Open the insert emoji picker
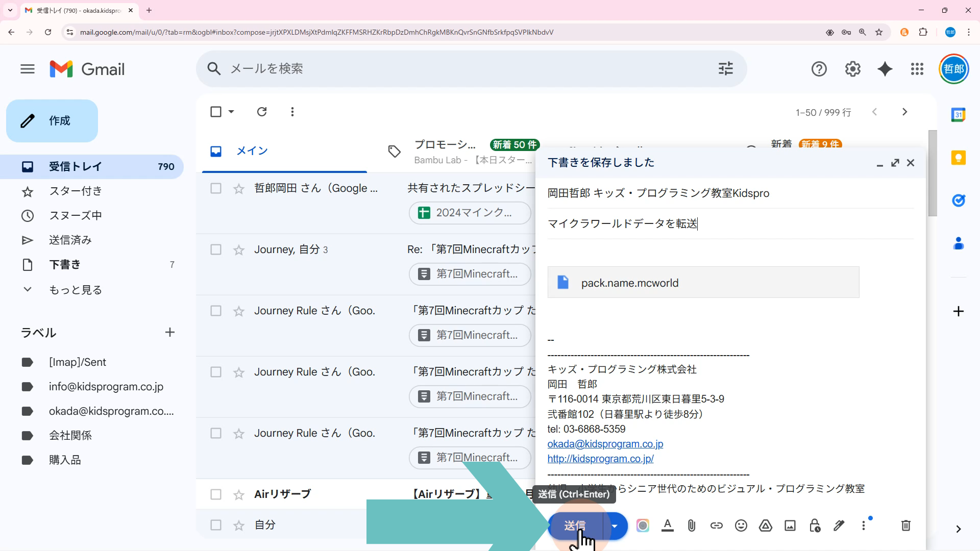Viewport: 980px width, 551px height. coord(741,525)
